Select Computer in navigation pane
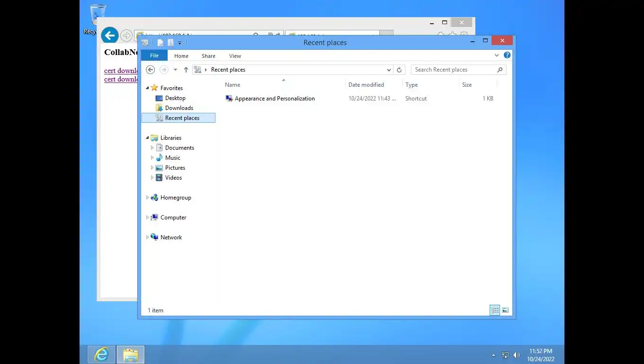The height and width of the screenshot is (364, 644). 173,218
